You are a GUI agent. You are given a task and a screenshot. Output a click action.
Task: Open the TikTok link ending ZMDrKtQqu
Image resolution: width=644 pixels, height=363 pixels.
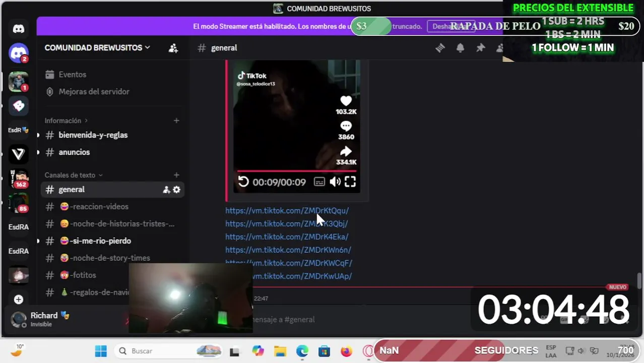(x=287, y=211)
